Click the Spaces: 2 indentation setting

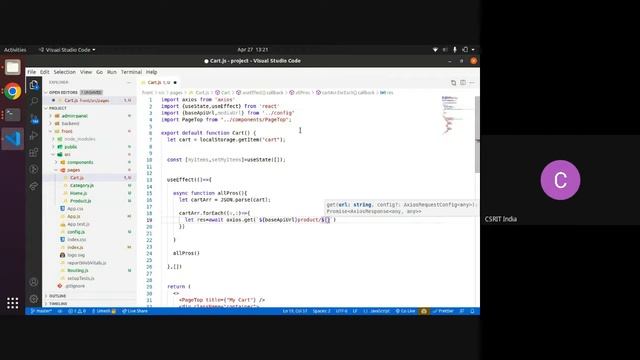(322, 311)
